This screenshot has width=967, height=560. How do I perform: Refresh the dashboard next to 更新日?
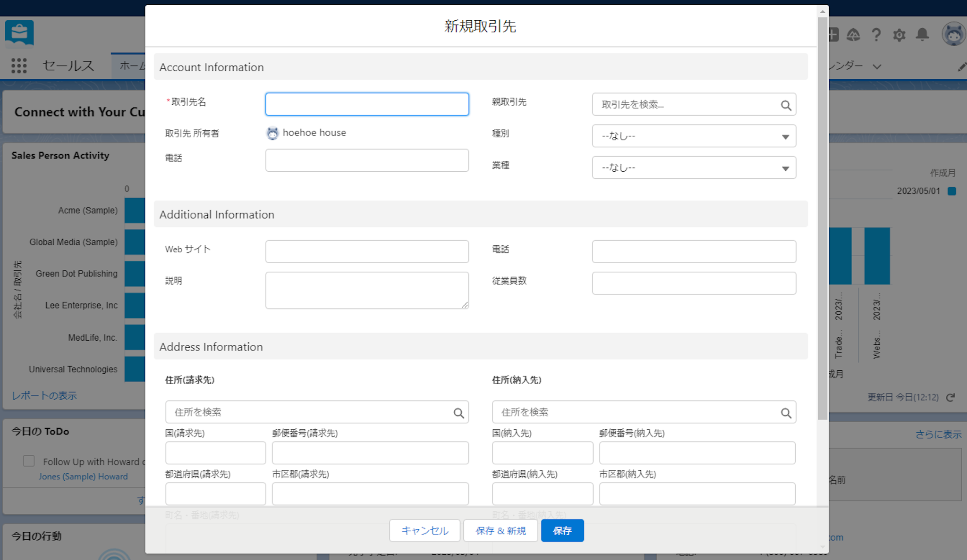pos(950,397)
